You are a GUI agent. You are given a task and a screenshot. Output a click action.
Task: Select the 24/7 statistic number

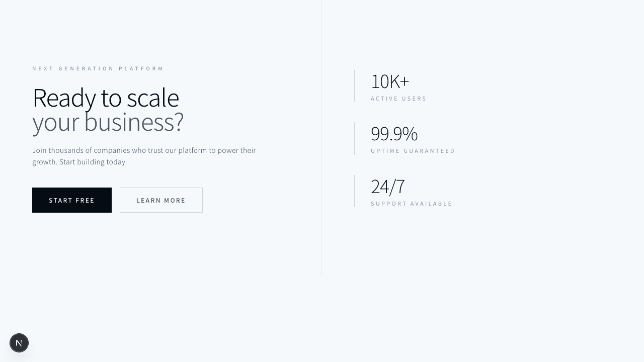point(387,187)
